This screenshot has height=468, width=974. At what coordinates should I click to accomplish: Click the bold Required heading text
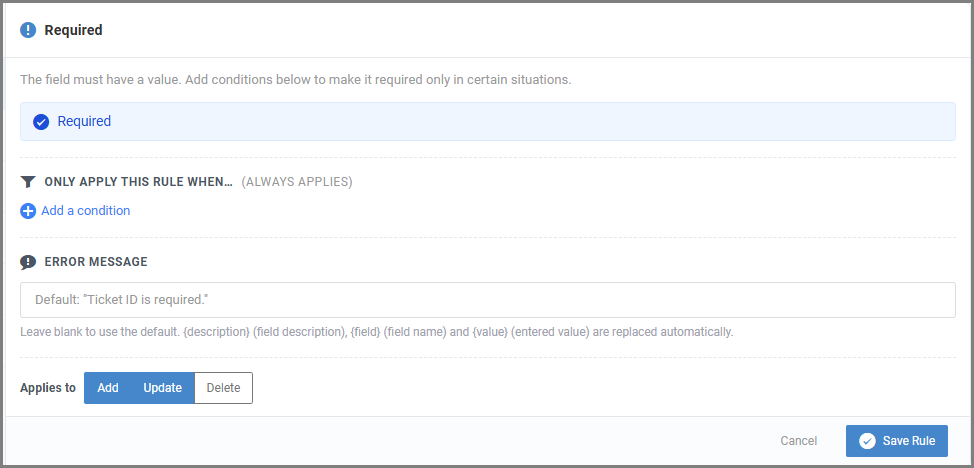[x=73, y=30]
